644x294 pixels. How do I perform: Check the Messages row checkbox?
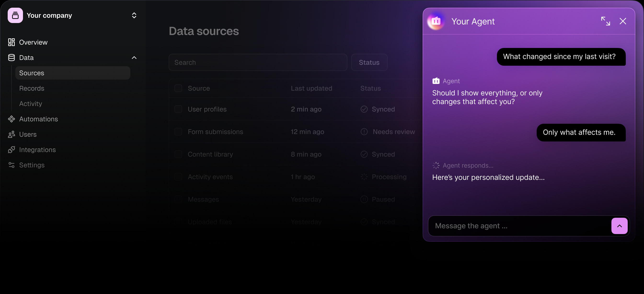178,199
